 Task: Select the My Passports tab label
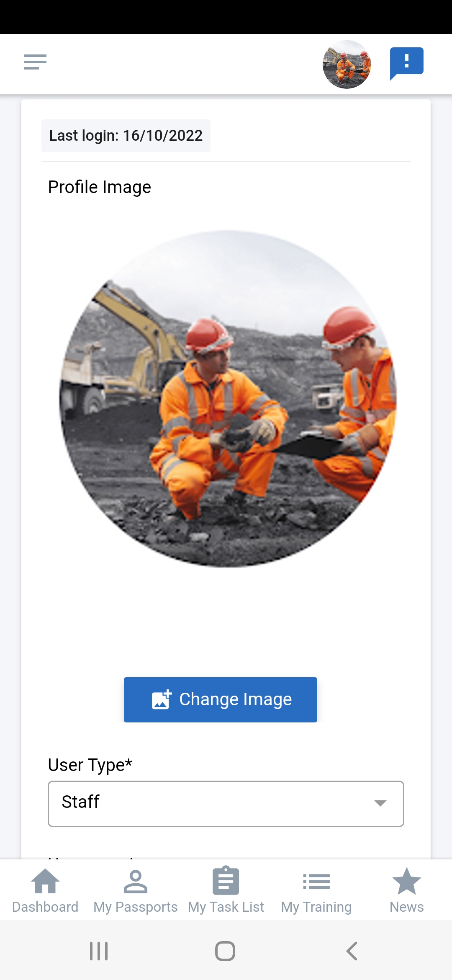pyautogui.click(x=136, y=907)
